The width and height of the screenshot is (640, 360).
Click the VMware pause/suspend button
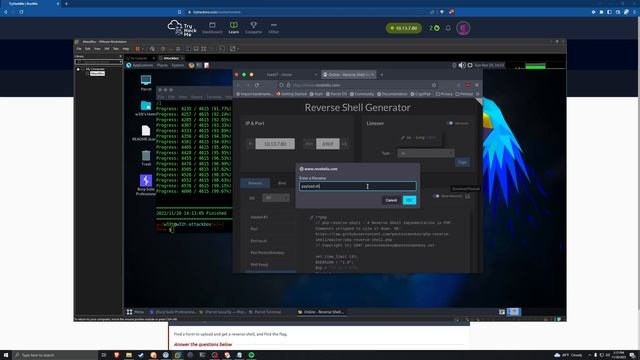138,49
